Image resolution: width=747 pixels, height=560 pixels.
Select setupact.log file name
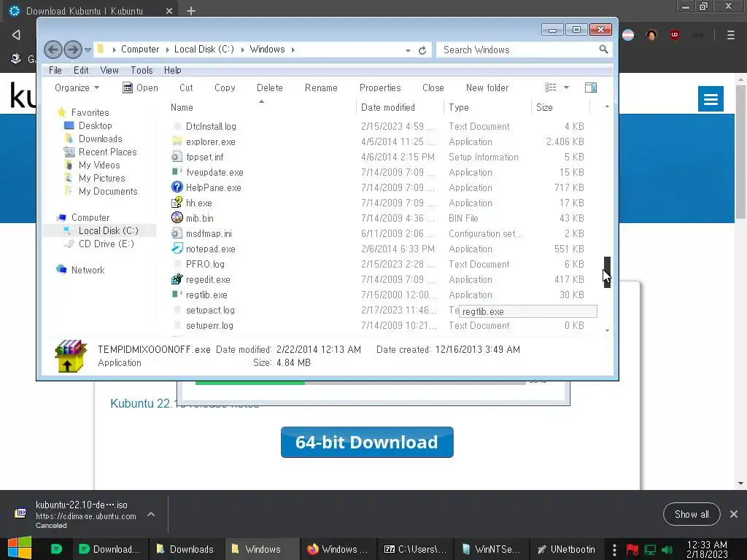pyautogui.click(x=210, y=310)
